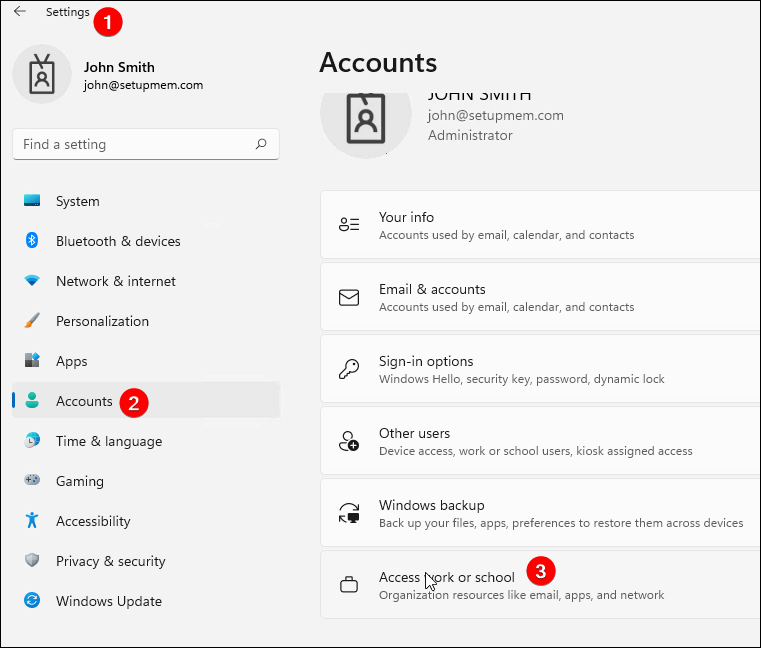Go to Network & internet
Screen dimensions: 761x648
click(146, 281)
